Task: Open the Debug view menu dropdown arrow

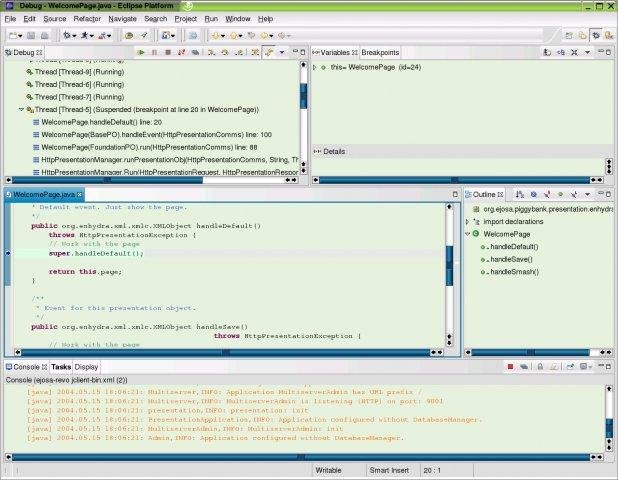Action: (281, 52)
